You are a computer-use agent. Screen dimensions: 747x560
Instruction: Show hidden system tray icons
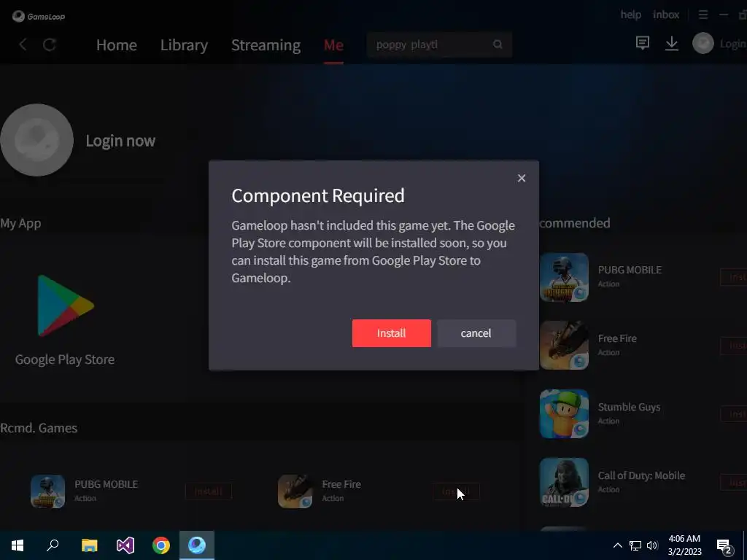click(617, 545)
